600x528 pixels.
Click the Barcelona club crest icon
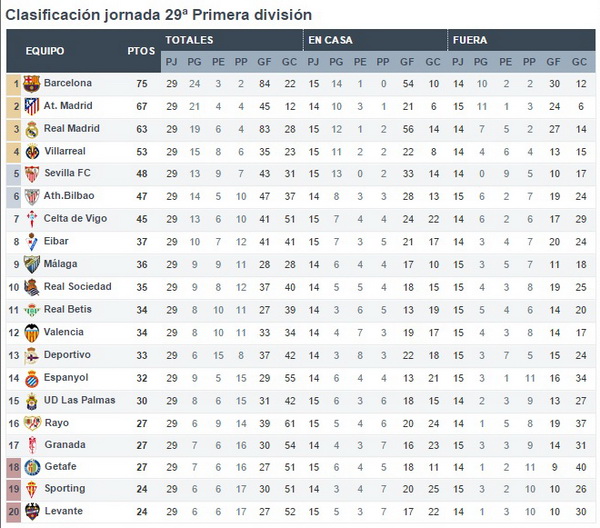[31, 84]
